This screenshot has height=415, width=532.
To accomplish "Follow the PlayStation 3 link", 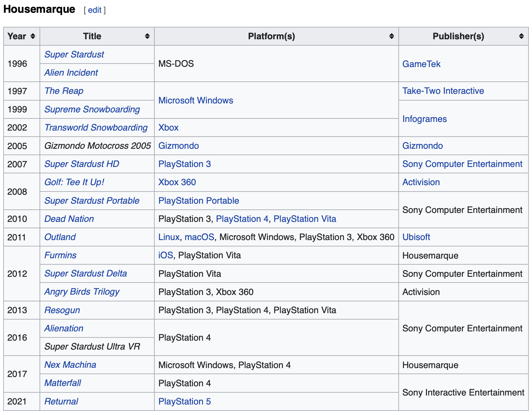I will tap(184, 164).
